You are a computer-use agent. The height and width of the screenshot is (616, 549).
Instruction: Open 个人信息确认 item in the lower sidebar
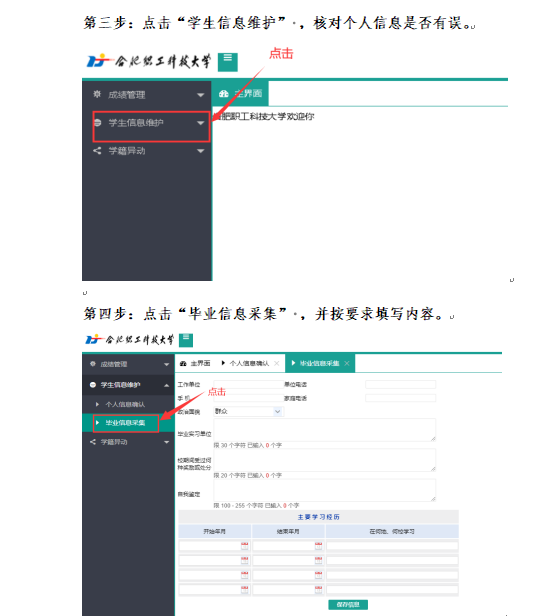tap(129, 404)
